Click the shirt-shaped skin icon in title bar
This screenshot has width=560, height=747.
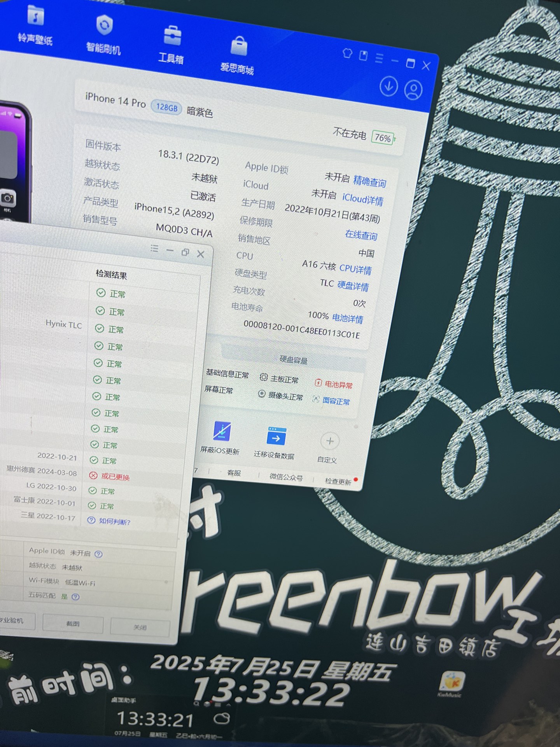click(x=347, y=53)
